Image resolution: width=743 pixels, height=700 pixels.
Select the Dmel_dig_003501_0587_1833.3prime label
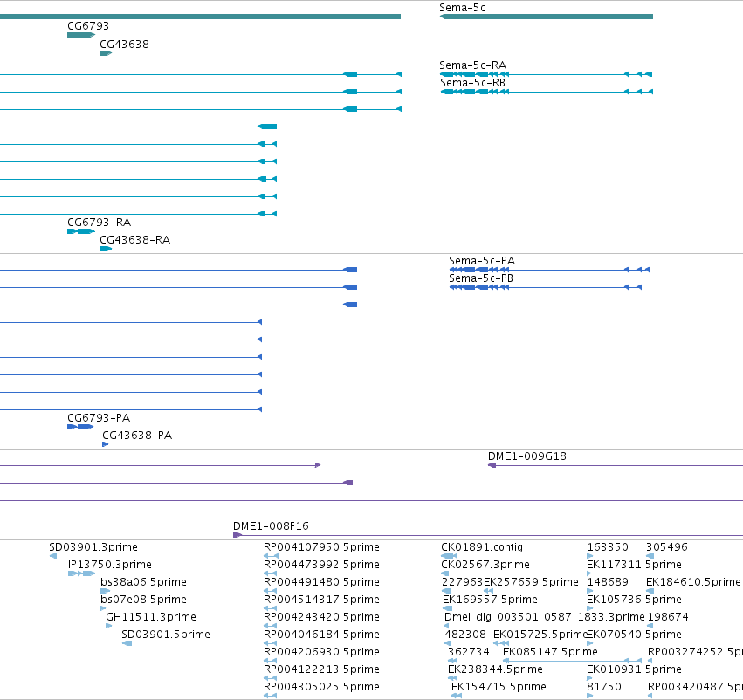pyautogui.click(x=545, y=616)
